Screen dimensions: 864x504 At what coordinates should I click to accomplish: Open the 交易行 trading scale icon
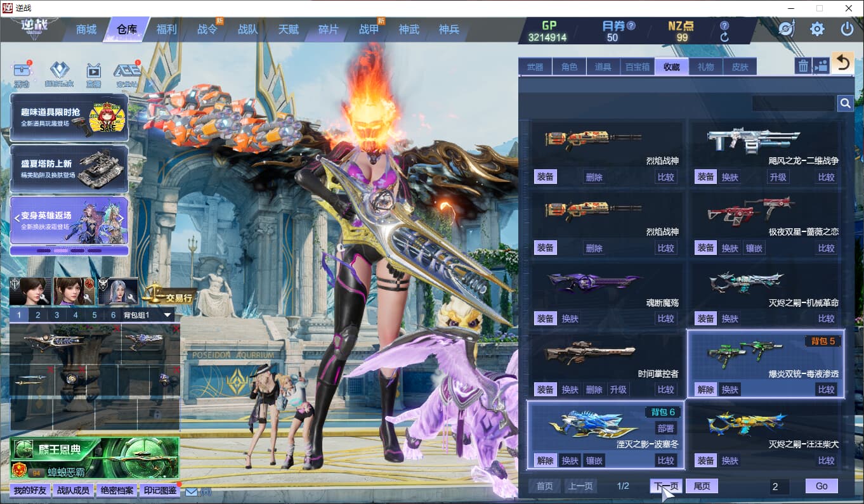click(168, 294)
